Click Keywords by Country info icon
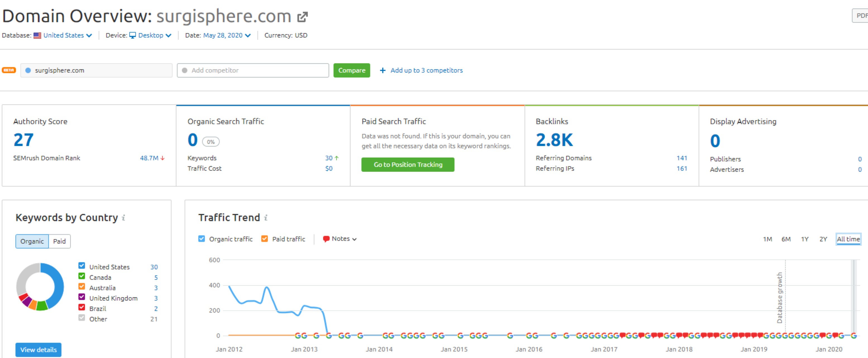This screenshot has height=358, width=868. [x=124, y=218]
